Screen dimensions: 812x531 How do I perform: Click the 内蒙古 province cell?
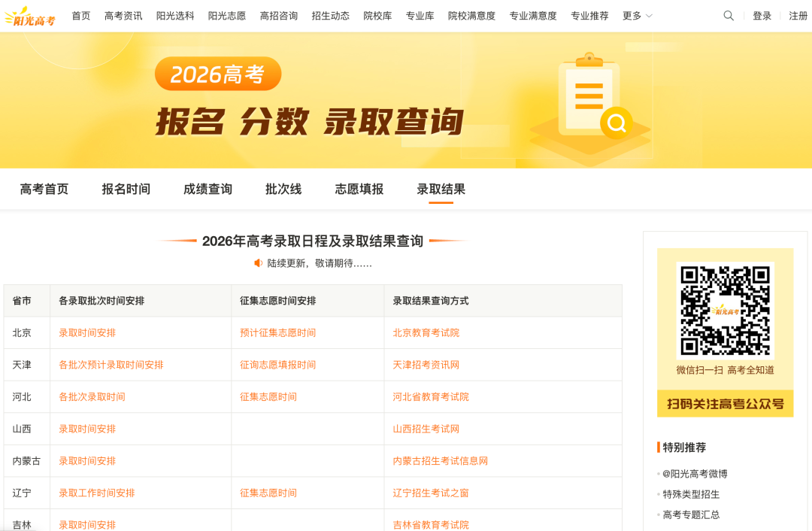tap(26, 461)
